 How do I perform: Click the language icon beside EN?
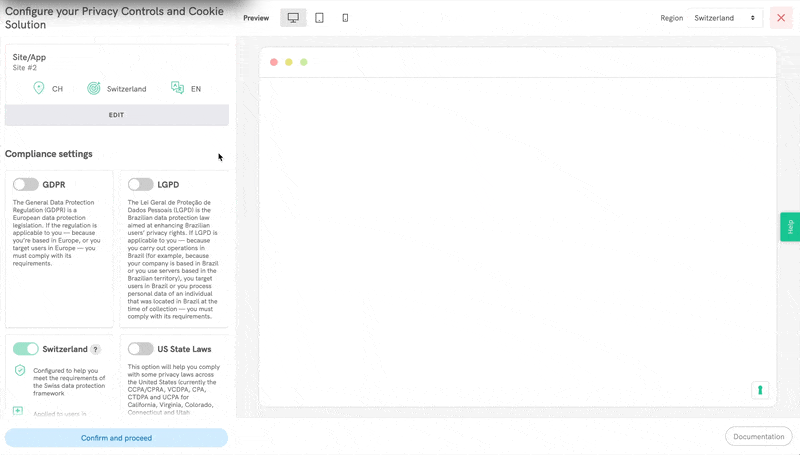click(177, 88)
